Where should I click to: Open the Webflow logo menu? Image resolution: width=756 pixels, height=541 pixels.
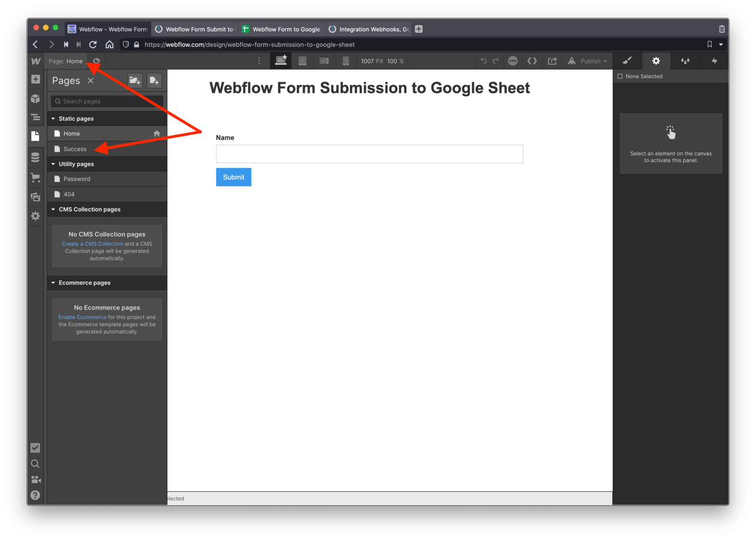[x=36, y=61]
